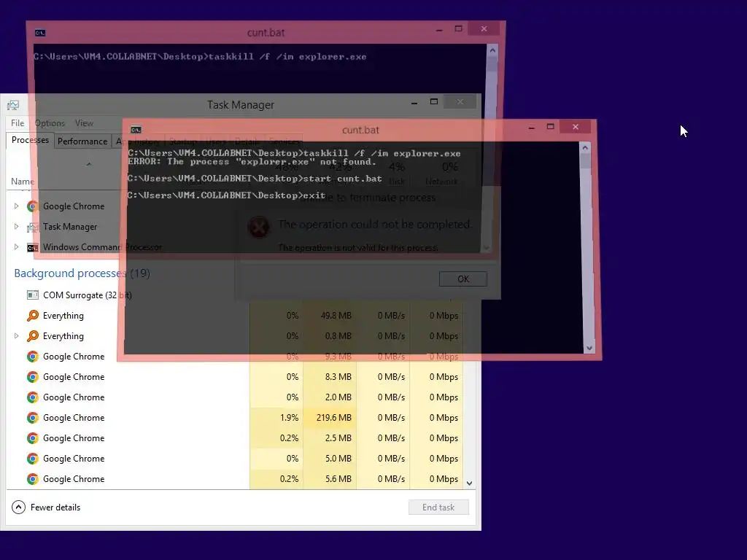
Task: Click the exit command line in the front console
Action: pos(226,195)
